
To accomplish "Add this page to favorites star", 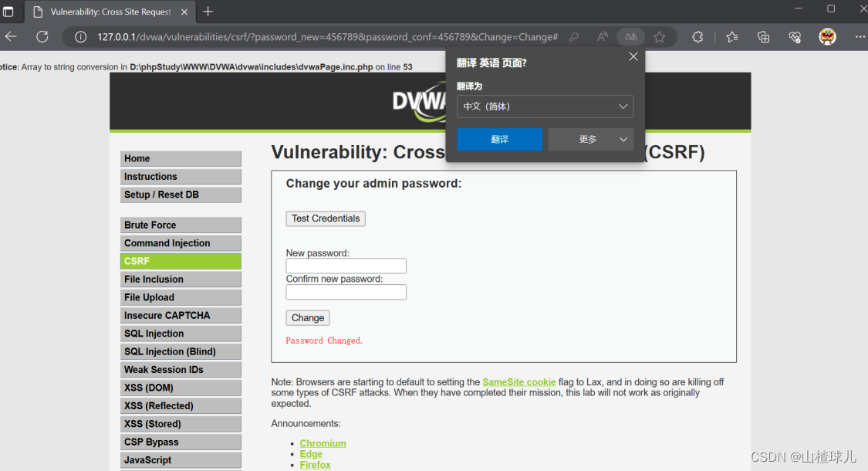I will pos(660,37).
